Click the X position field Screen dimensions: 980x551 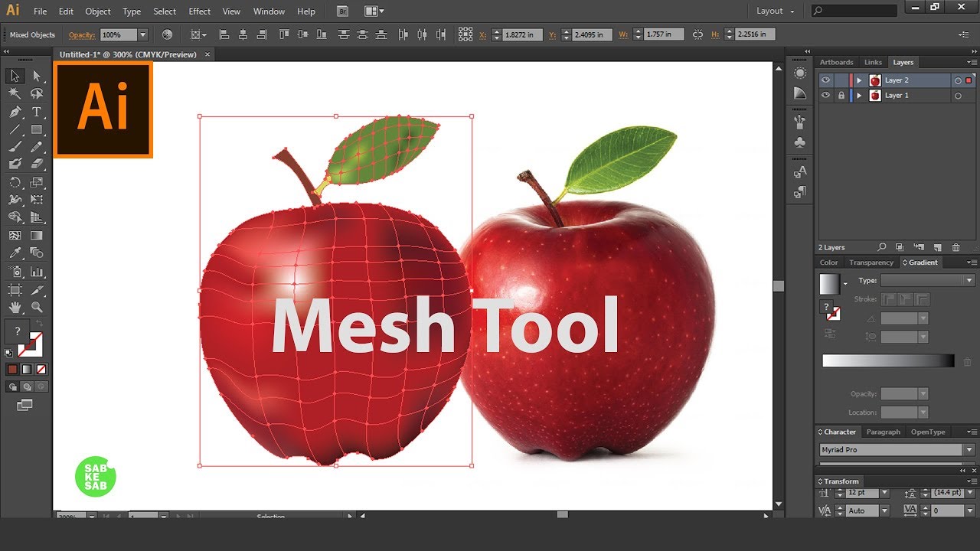tap(524, 34)
